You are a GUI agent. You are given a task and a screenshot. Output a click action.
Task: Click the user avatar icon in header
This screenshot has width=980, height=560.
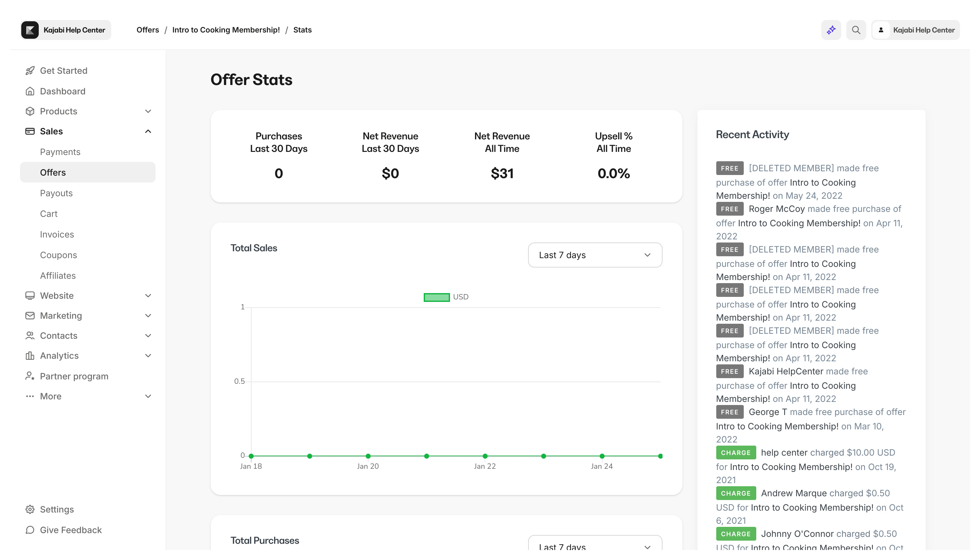click(881, 30)
